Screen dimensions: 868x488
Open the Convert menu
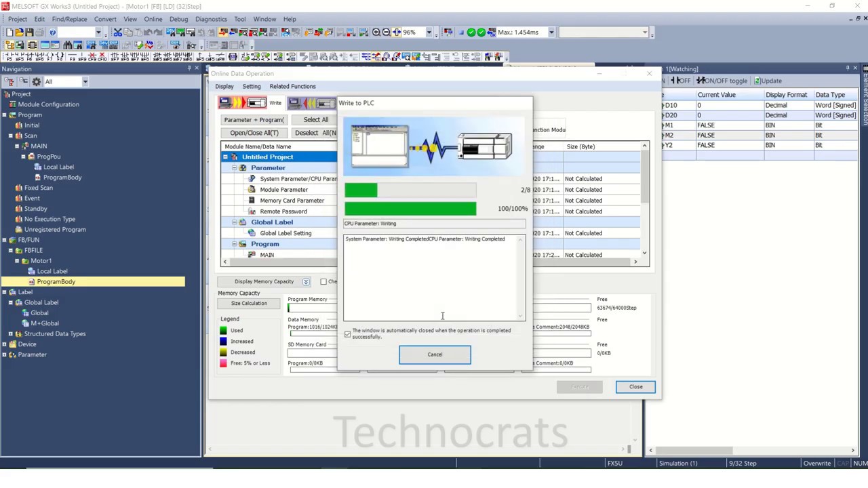tap(105, 19)
